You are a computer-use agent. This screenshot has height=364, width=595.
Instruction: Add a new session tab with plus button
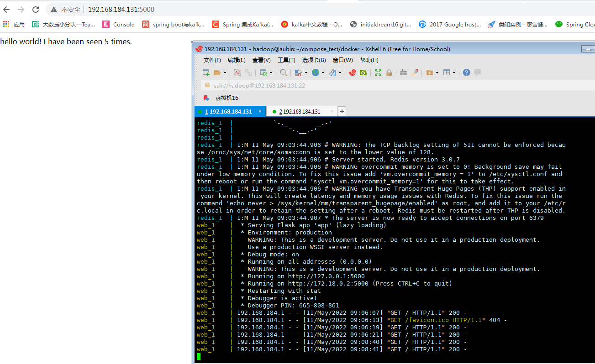click(342, 111)
